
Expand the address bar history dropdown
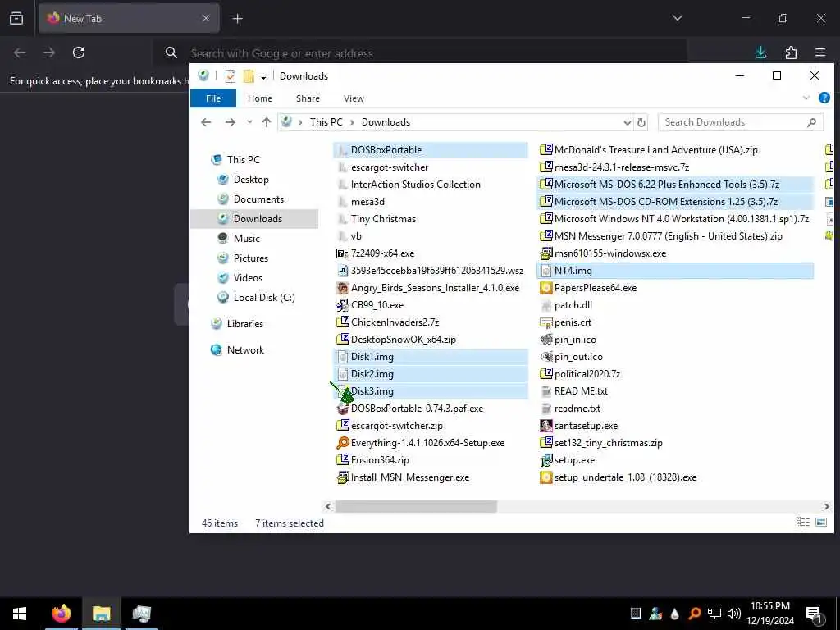pos(627,123)
